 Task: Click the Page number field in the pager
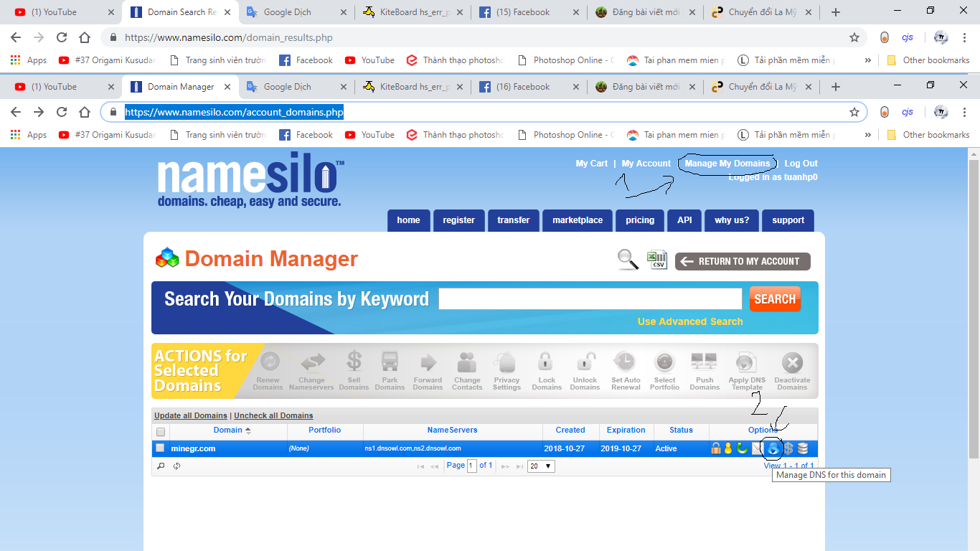point(472,466)
